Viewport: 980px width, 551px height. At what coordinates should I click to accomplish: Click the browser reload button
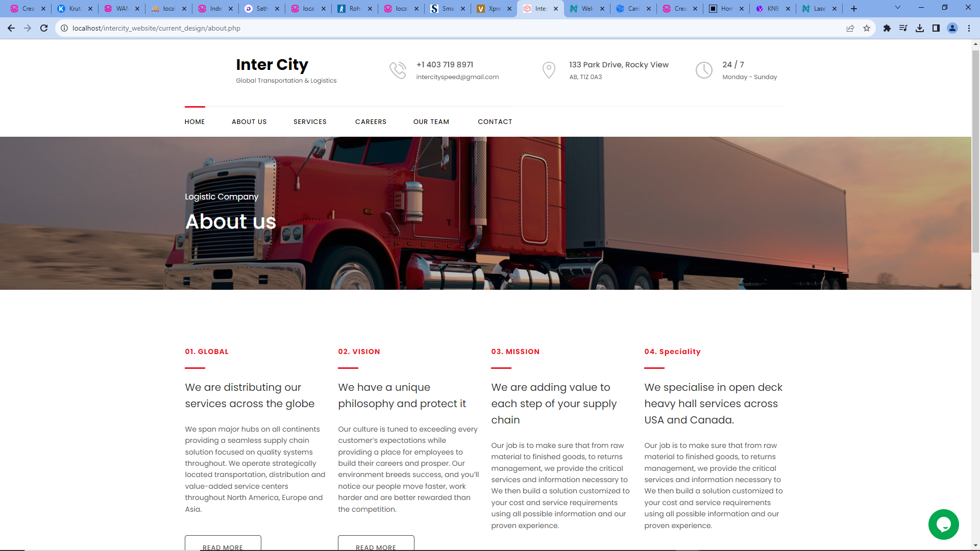[44, 28]
